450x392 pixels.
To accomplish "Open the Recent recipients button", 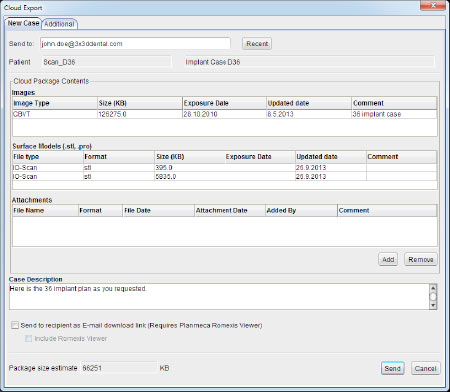I will coord(257,44).
